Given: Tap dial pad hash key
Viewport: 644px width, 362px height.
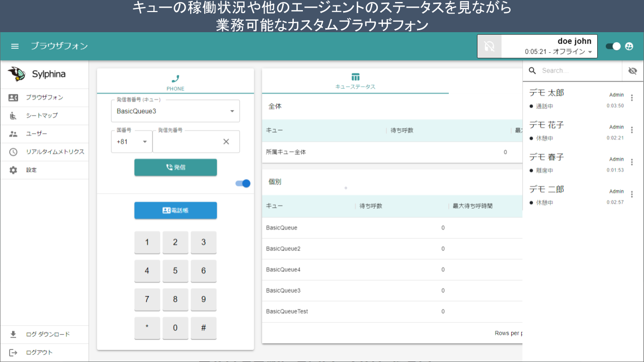Looking at the screenshot, I should point(203,327).
